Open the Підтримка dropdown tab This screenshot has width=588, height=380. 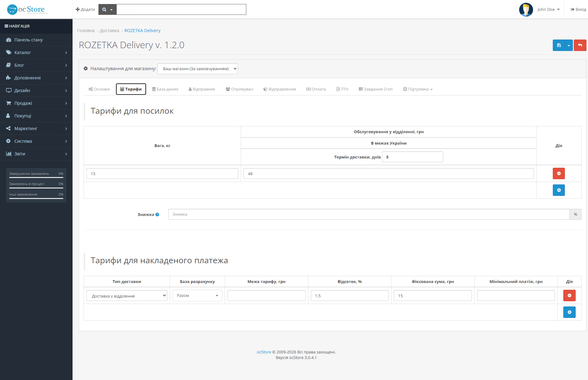(418, 89)
